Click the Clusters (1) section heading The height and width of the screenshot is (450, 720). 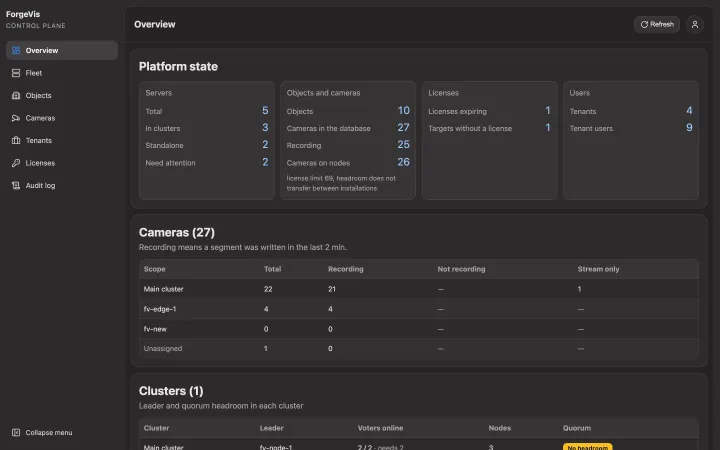[x=171, y=391]
